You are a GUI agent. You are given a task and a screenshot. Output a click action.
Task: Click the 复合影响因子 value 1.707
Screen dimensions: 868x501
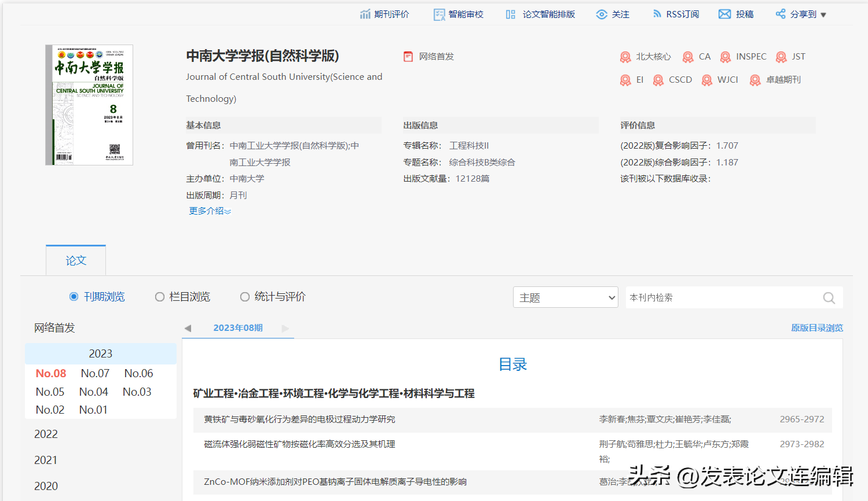[x=727, y=146]
